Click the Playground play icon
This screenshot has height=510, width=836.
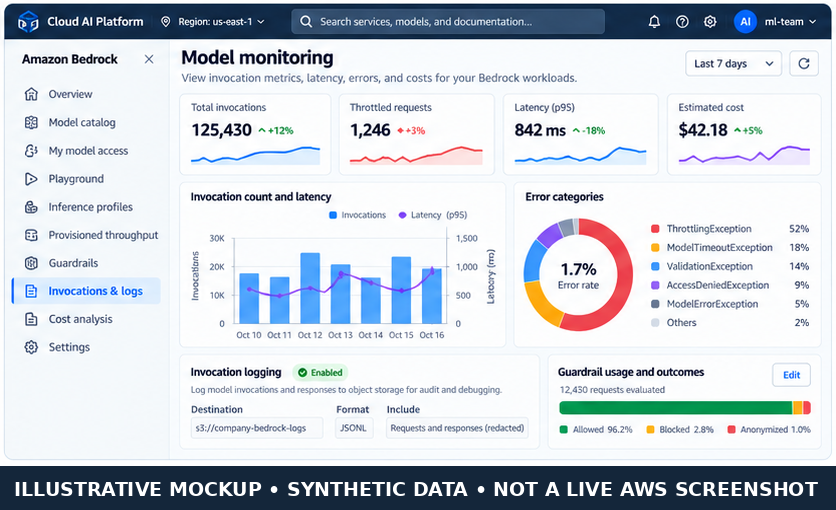point(31,179)
